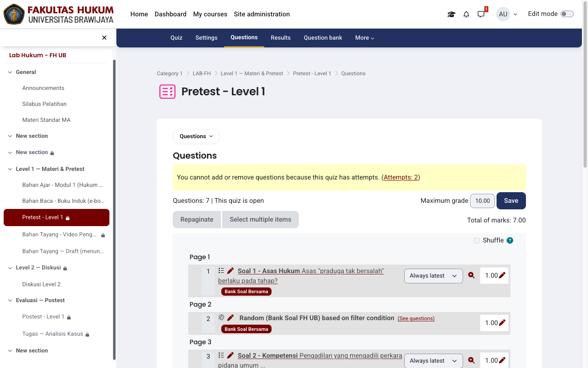Image resolution: width=588 pixels, height=368 pixels.
Task: Expand the More menu in quiz navigation
Action: coord(365,38)
